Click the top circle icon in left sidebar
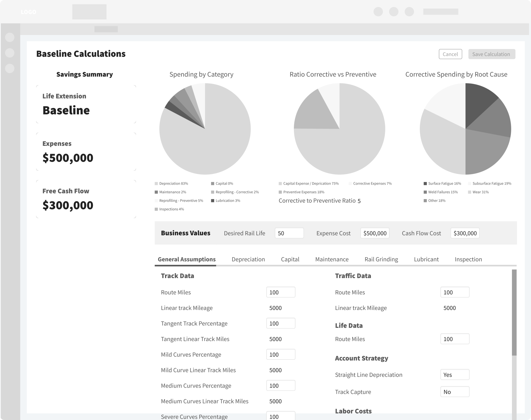The height and width of the screenshot is (420, 531). [x=10, y=37]
